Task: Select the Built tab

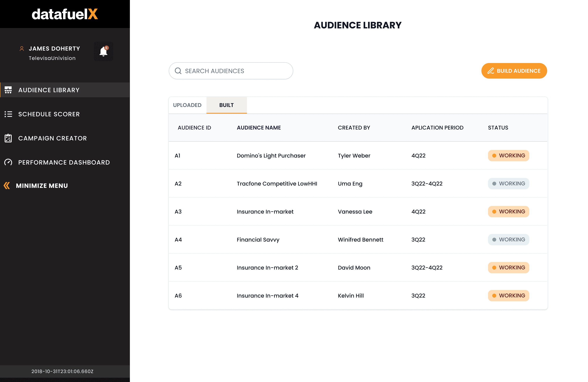Action: [x=227, y=105]
